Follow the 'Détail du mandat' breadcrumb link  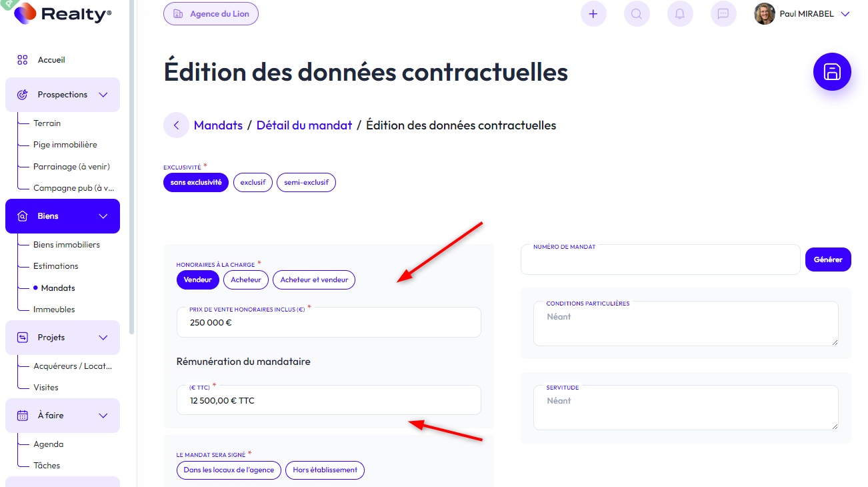pos(304,125)
